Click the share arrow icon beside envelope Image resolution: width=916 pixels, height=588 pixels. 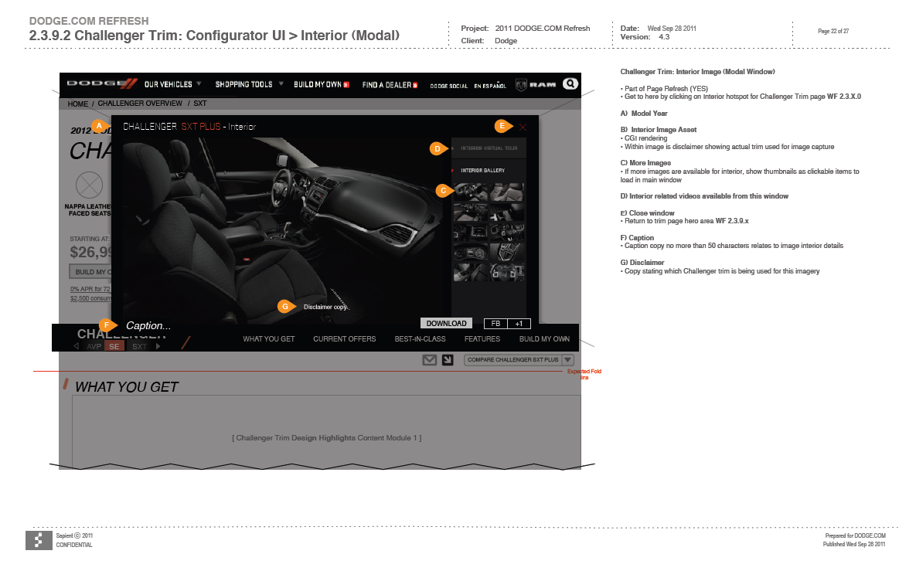[448, 360]
